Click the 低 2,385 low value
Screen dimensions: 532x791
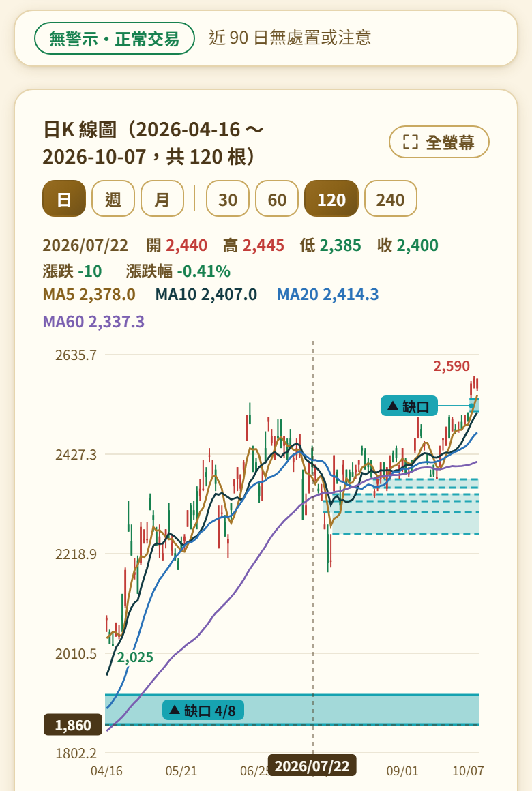[x=331, y=245]
